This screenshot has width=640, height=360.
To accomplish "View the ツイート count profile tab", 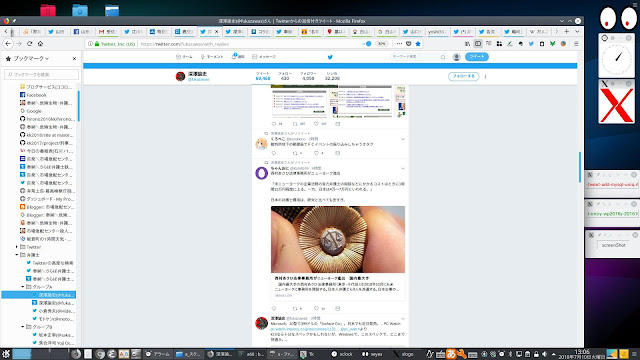I will [263, 76].
